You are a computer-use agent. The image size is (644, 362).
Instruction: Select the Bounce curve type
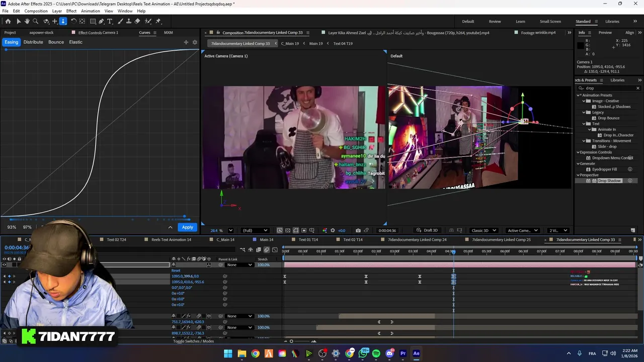point(56,42)
